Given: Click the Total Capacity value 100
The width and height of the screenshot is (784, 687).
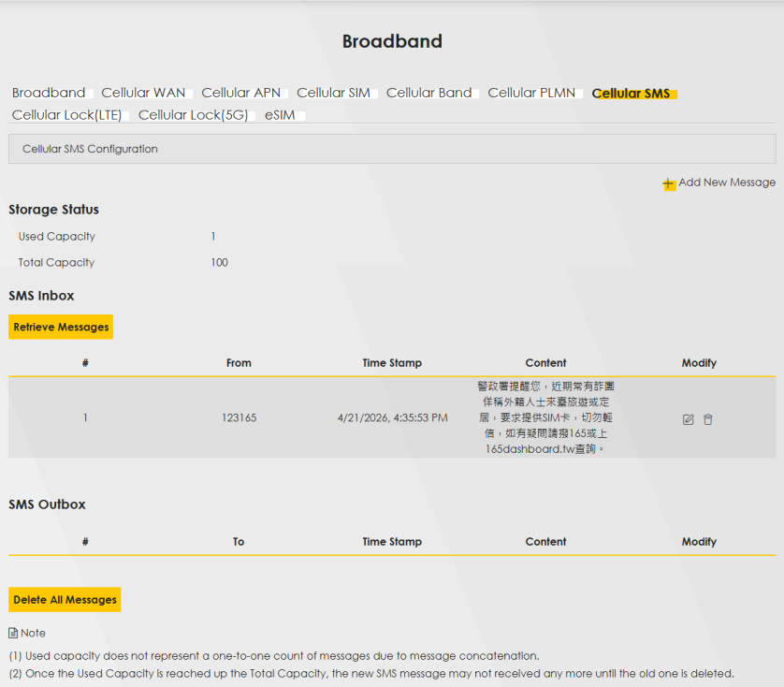Looking at the screenshot, I should (220, 262).
